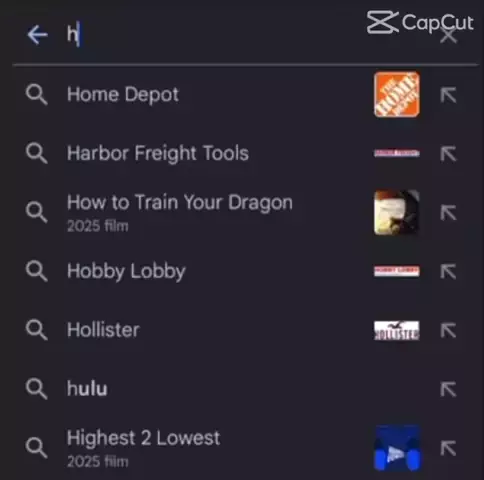Viewport: 484px width, 480px height.
Task: Open the Home Depot logo thumbnail
Action: (x=397, y=94)
